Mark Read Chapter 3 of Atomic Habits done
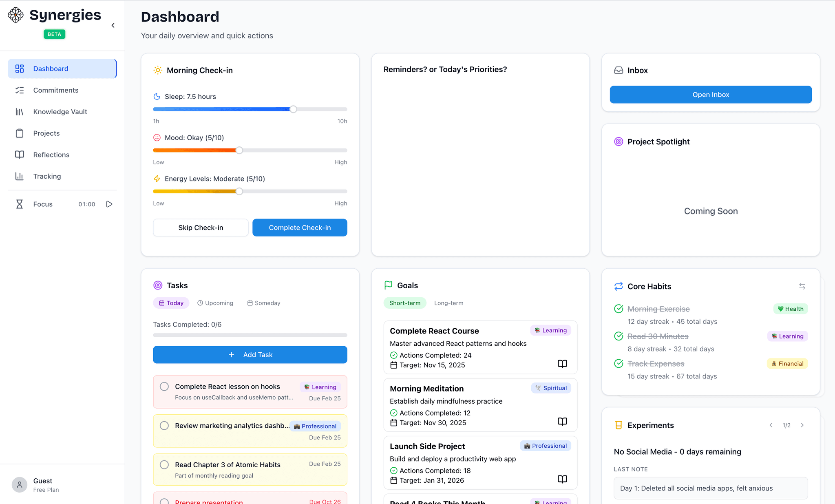 point(164,464)
